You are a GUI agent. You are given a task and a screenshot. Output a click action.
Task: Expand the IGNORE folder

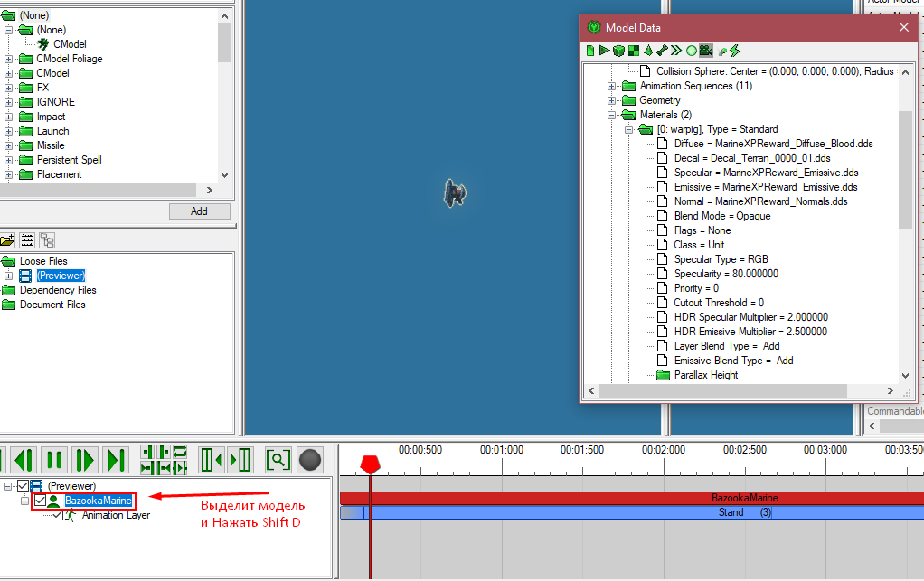(x=8, y=102)
